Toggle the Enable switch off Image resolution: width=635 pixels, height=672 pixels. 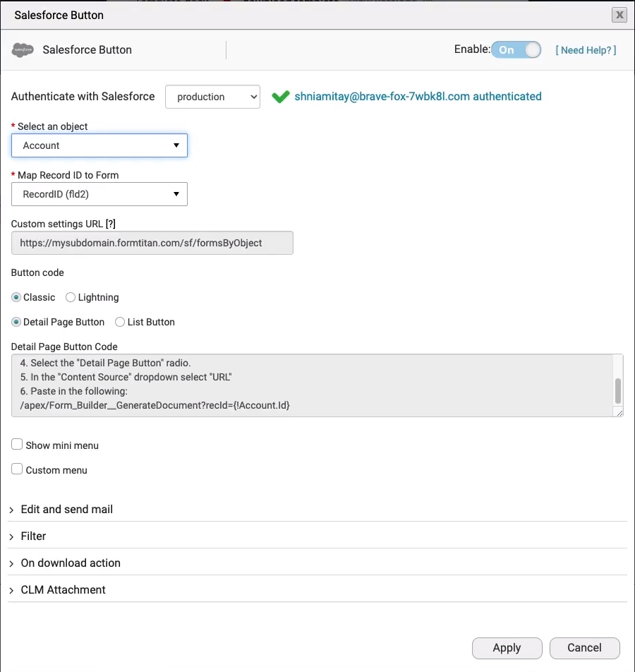click(x=517, y=49)
